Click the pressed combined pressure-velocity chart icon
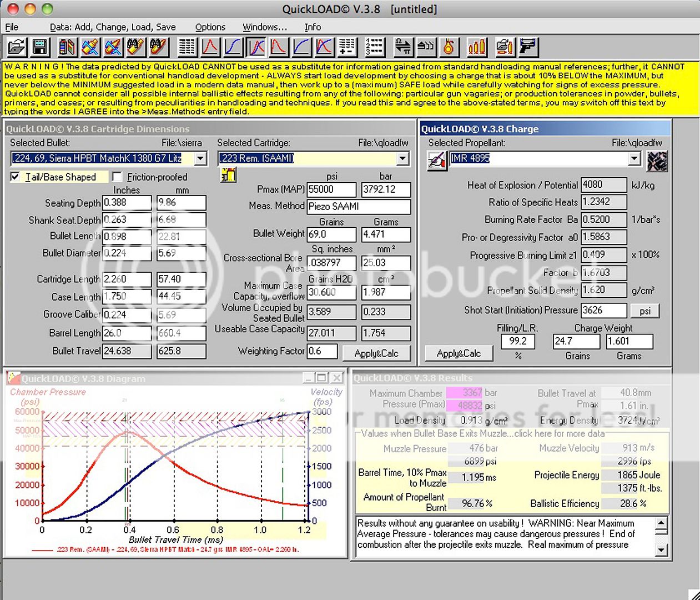Viewport: 700px width, 600px height. tap(256, 47)
